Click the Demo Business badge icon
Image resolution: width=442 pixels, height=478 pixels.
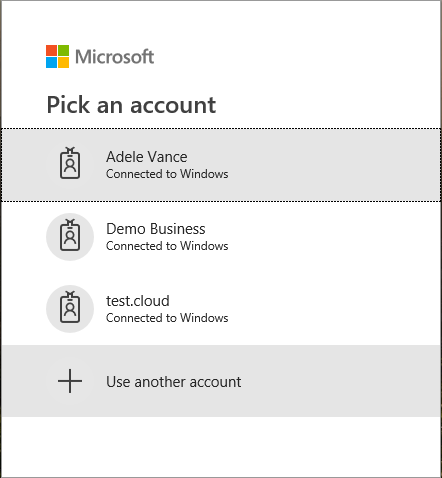point(70,236)
